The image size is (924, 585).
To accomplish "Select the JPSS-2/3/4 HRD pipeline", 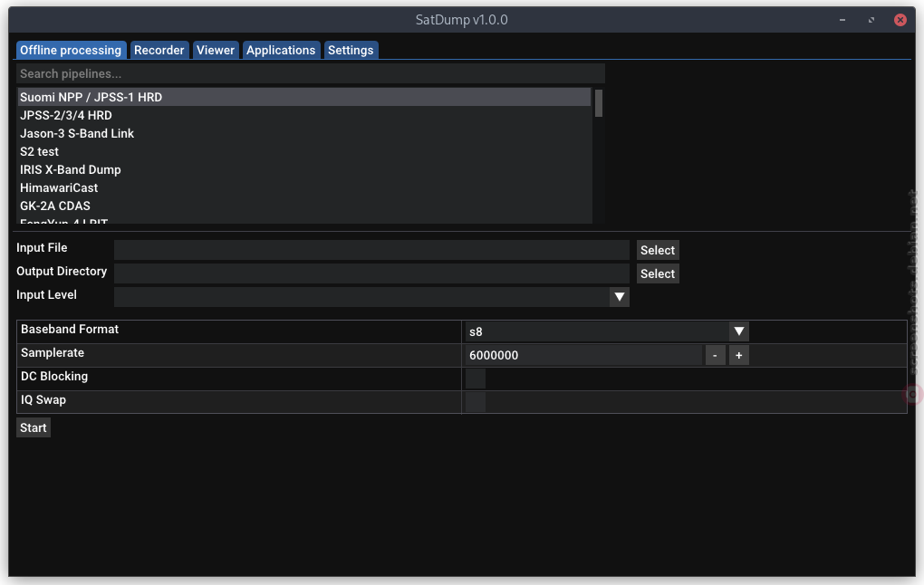I will pos(304,116).
